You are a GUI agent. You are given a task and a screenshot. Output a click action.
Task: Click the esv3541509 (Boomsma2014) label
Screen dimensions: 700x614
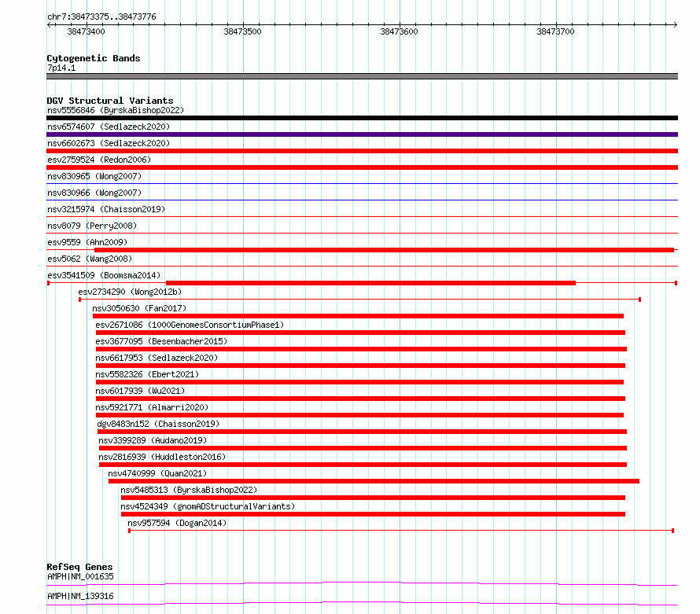tap(104, 275)
